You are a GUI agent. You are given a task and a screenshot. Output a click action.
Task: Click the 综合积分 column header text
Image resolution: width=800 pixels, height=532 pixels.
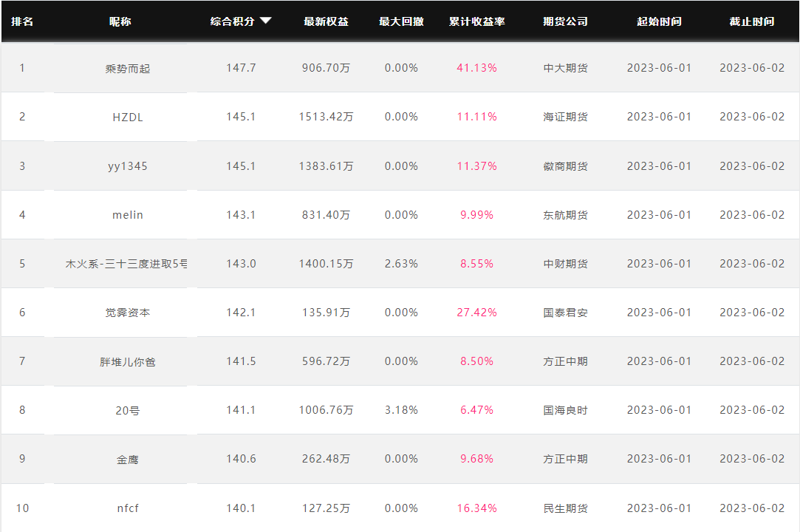coord(232,21)
